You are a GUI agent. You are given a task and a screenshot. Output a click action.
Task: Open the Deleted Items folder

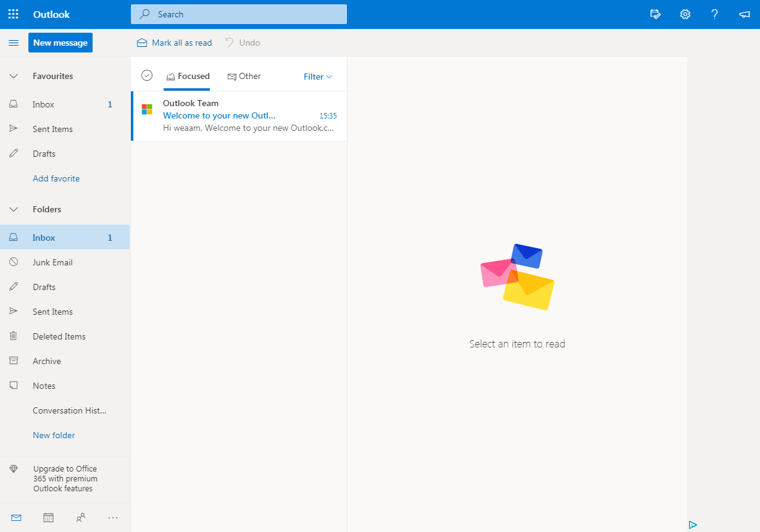pyautogui.click(x=65, y=336)
